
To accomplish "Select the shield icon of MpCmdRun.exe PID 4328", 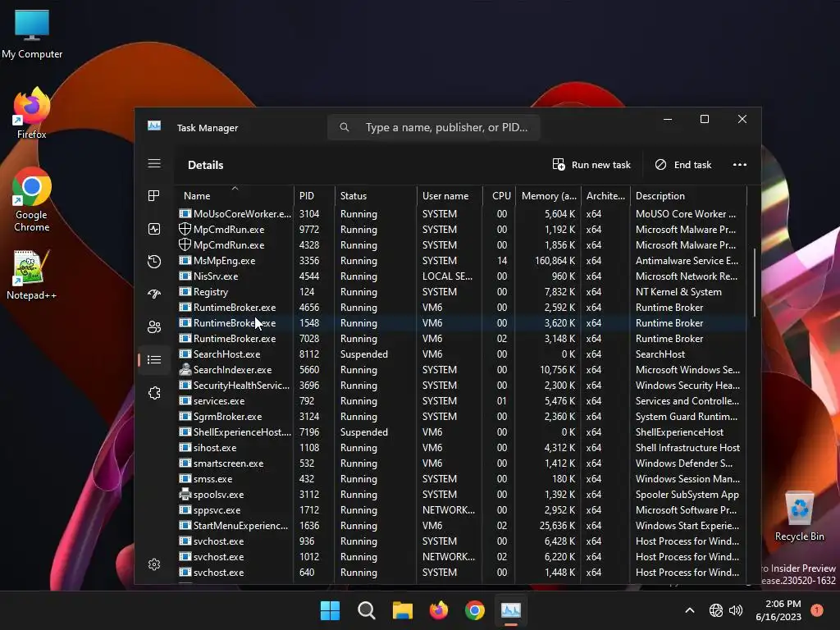I will tap(185, 244).
